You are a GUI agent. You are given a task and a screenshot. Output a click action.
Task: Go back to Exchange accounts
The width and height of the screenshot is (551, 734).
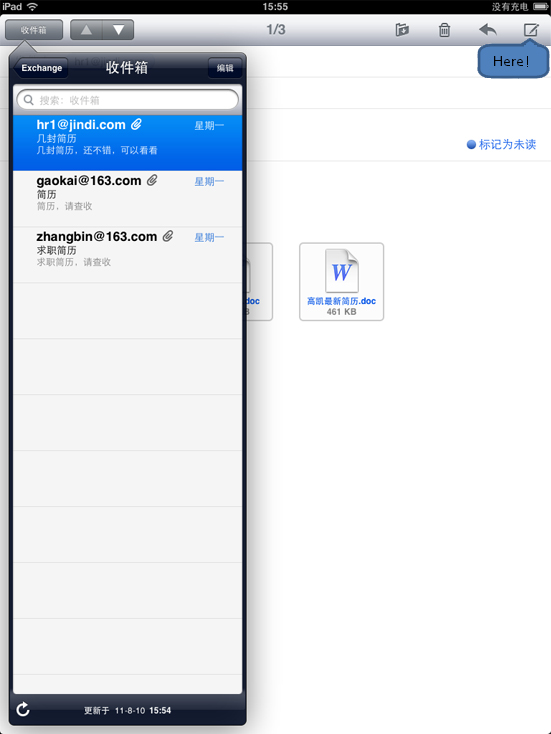point(41,68)
